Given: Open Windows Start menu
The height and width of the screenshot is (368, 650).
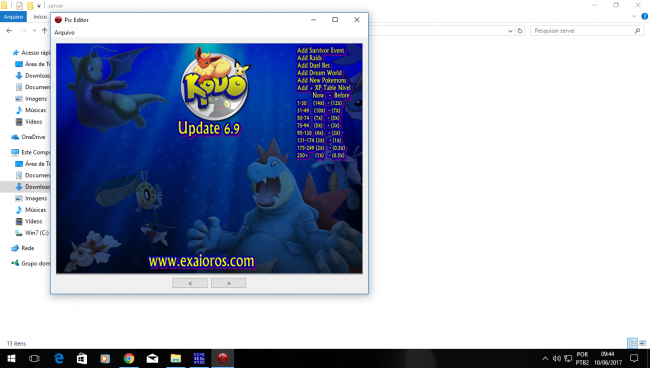Looking at the screenshot, I should [11, 358].
